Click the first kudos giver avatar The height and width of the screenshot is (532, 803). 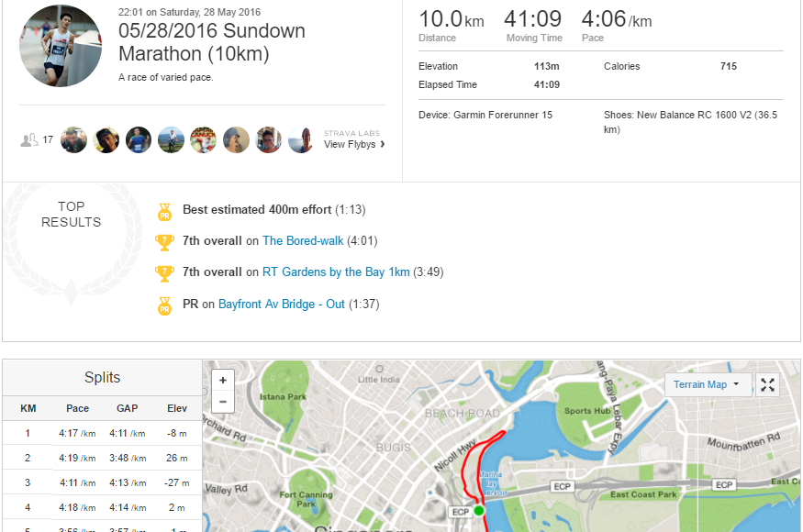[x=73, y=139]
